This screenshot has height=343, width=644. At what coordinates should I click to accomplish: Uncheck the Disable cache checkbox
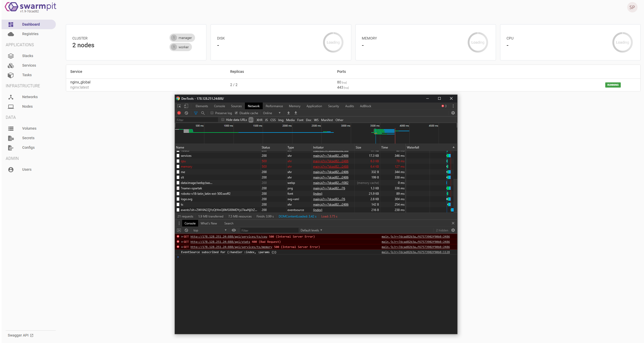click(236, 113)
